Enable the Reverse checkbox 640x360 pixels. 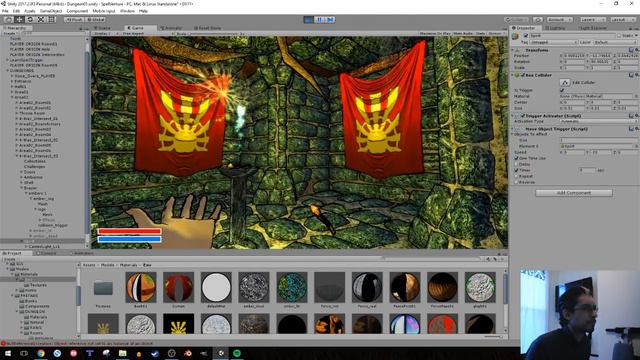[x=516, y=182]
